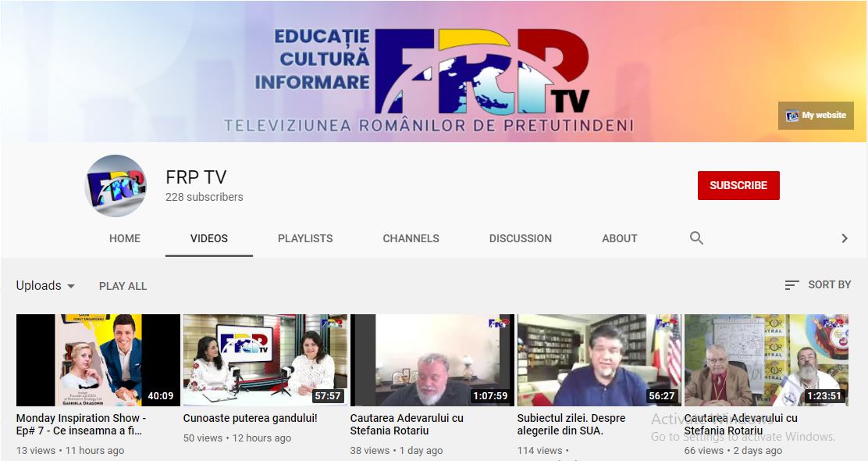Open the 1:07:59 Cautarea Adevarului thumbnail
This screenshot has width=868, height=461.
coord(432,360)
